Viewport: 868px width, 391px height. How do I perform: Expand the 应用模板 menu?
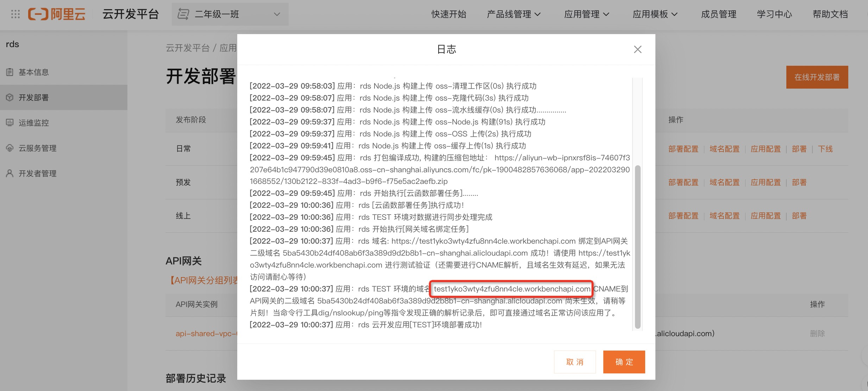click(x=655, y=14)
